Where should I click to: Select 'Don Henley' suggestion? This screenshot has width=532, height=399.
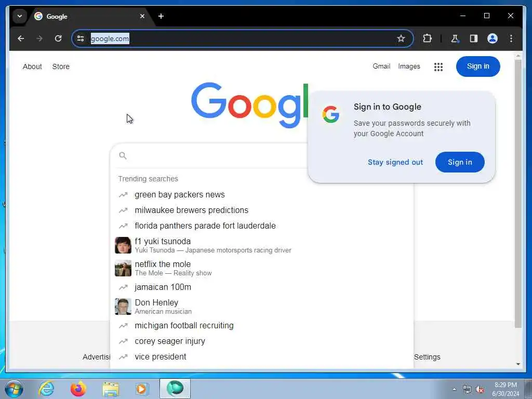(x=261, y=307)
